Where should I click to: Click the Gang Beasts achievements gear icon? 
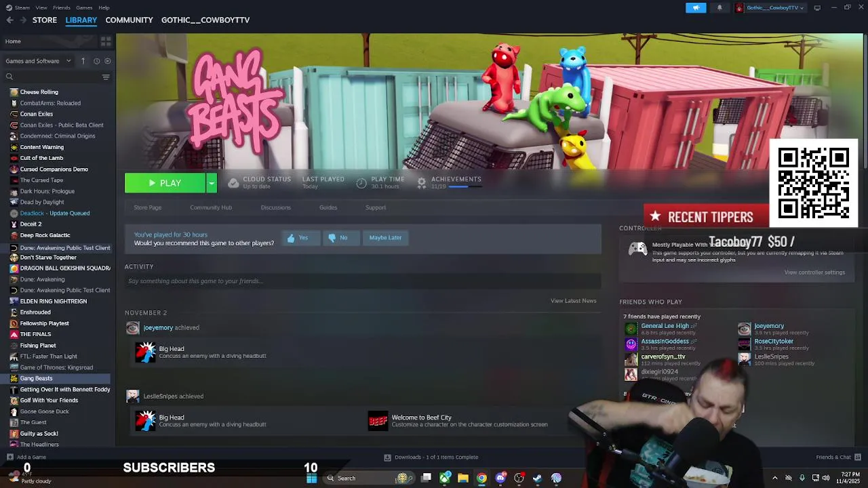422,182
